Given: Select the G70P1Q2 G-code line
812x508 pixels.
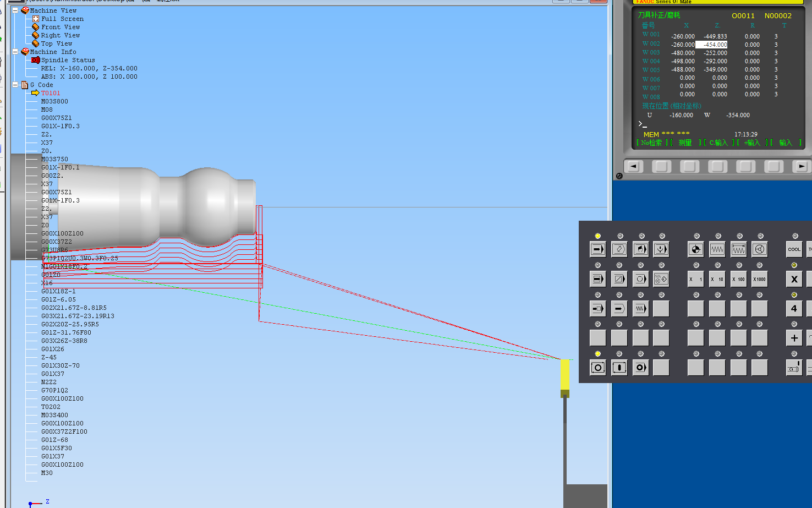Looking at the screenshot, I should pos(54,390).
